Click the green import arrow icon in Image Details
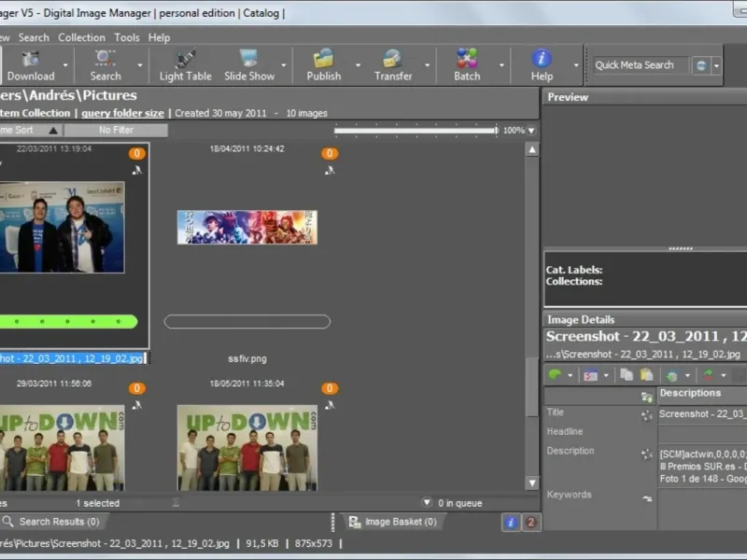Viewport: 747px width, 560px height. [672, 376]
